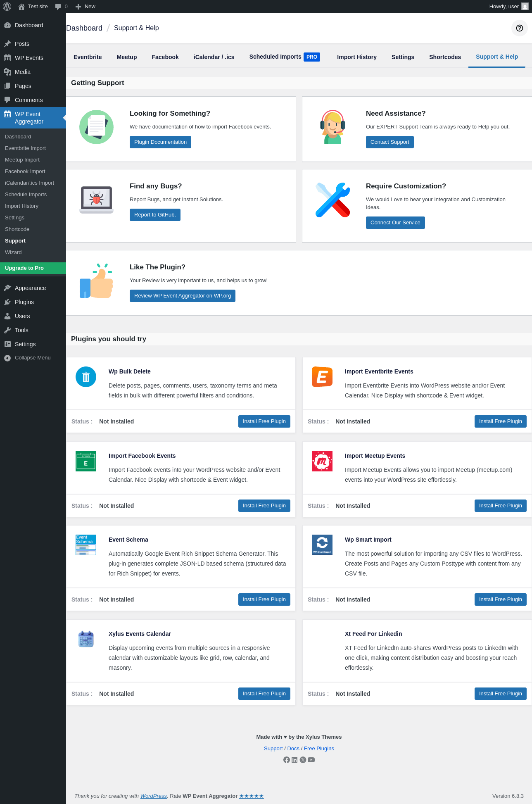Viewport: 532px width, 804px height.
Task: Click the Report to GitHub button
Action: click(x=155, y=215)
